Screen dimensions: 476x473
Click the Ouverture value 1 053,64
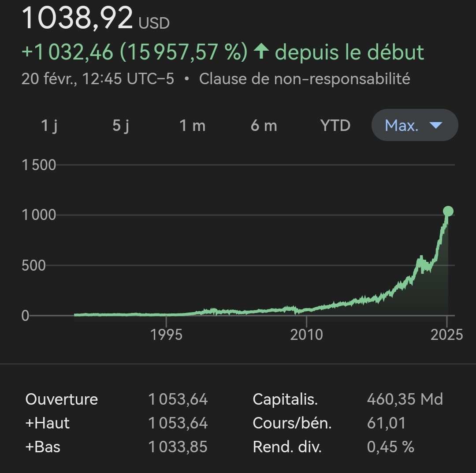click(x=178, y=399)
